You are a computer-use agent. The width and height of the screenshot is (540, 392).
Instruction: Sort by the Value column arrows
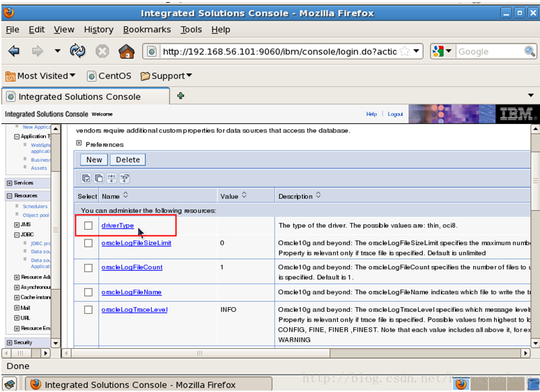click(x=244, y=195)
